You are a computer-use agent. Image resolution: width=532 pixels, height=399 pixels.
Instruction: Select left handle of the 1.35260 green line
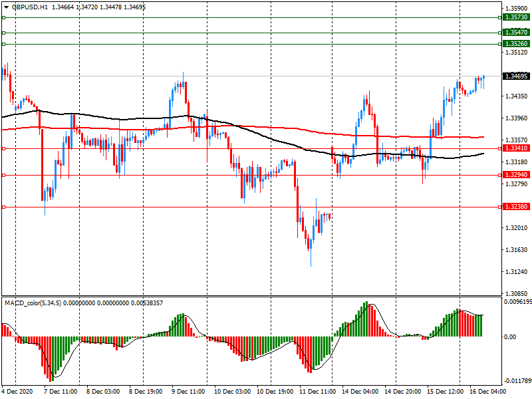pos(3,44)
